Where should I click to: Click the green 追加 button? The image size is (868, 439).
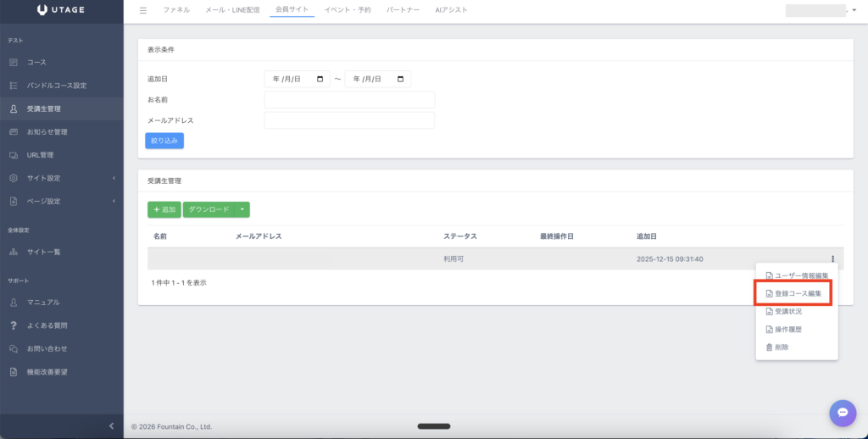164,209
